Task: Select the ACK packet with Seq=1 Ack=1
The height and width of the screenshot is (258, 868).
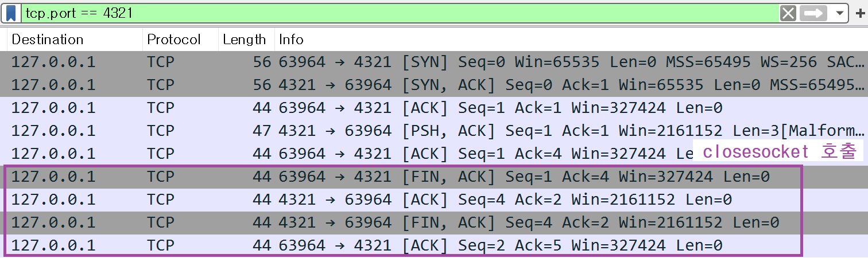Action: [x=402, y=108]
